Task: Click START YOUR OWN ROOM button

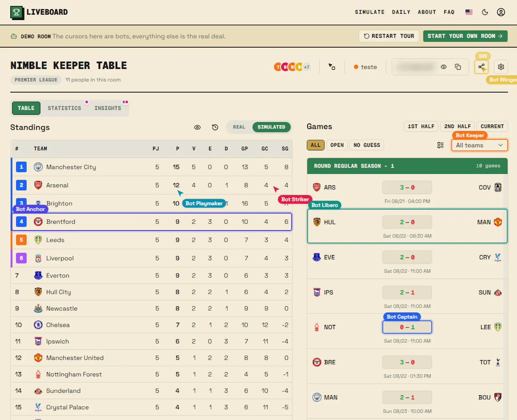Action: pyautogui.click(x=465, y=36)
